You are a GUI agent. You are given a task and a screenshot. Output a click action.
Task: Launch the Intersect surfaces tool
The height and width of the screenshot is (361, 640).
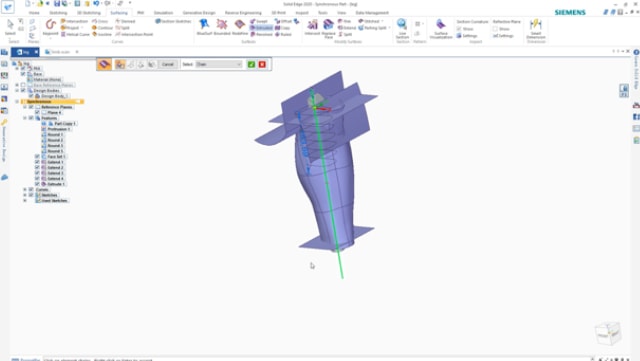[x=312, y=27]
